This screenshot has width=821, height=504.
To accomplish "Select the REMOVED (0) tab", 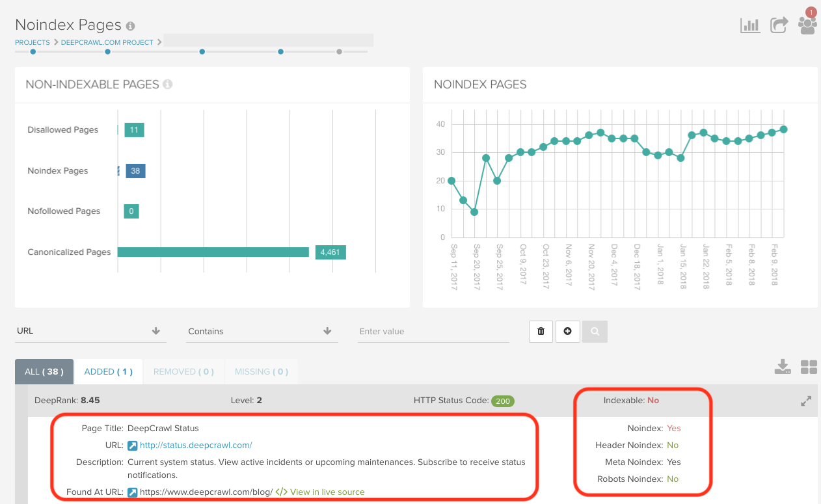I will click(x=184, y=372).
